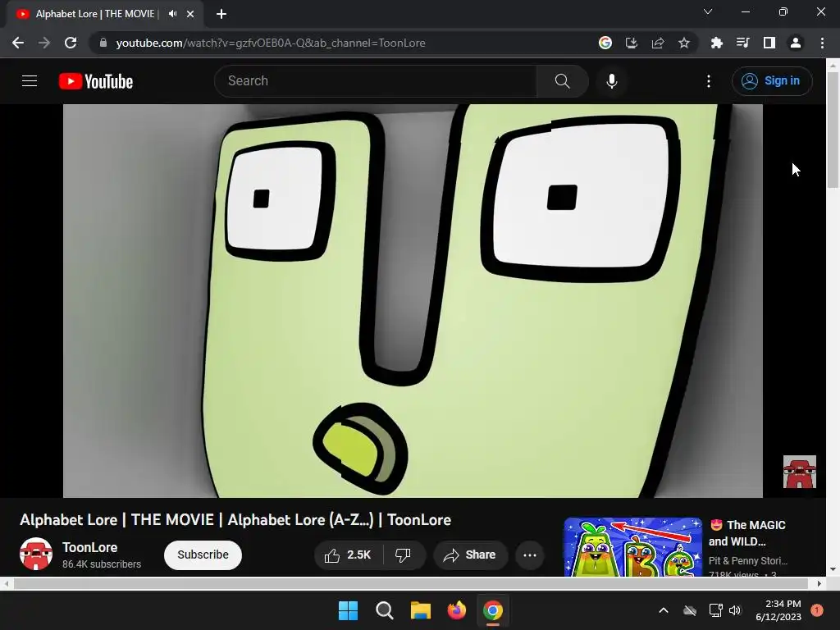The width and height of the screenshot is (840, 630).
Task: Click the Chrome taskbar icon
Action: pyautogui.click(x=493, y=610)
